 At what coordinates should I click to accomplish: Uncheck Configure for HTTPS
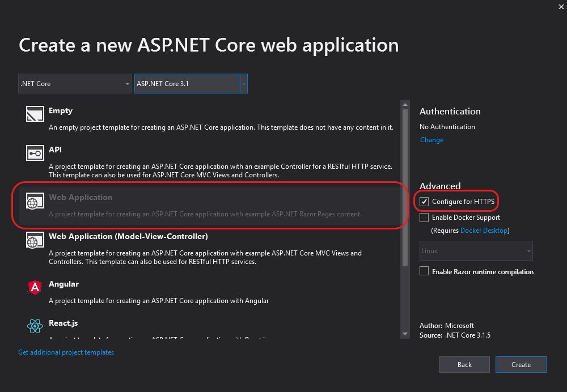point(424,202)
